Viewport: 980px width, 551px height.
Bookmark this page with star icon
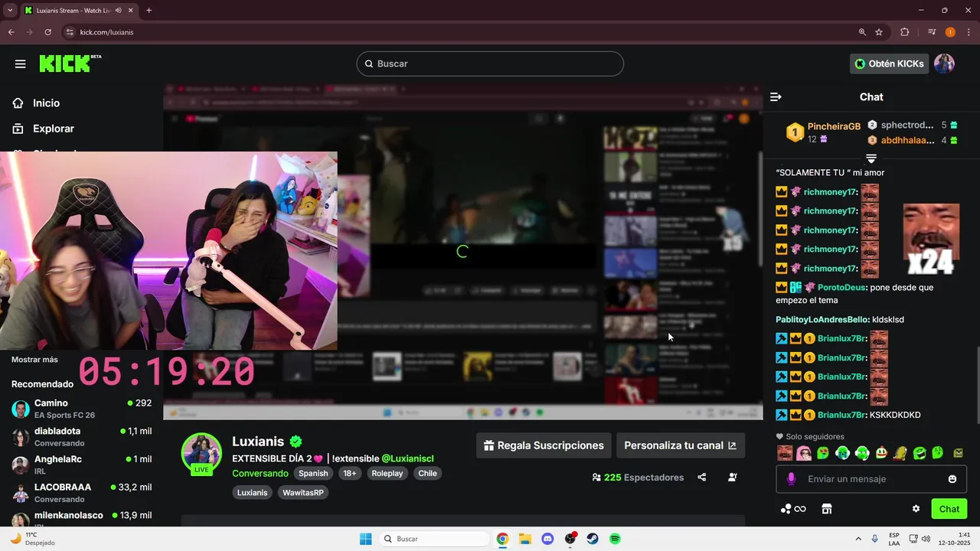pyautogui.click(x=879, y=32)
